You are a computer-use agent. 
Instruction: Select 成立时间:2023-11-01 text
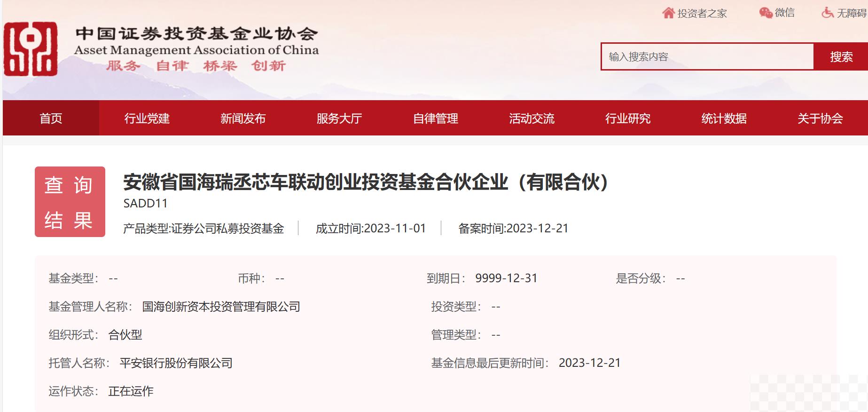(x=371, y=229)
